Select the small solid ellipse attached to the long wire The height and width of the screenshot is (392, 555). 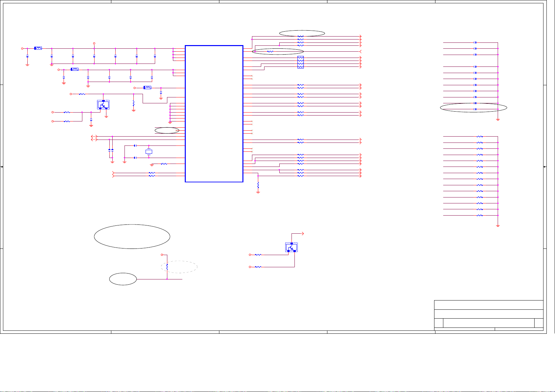pos(123,279)
